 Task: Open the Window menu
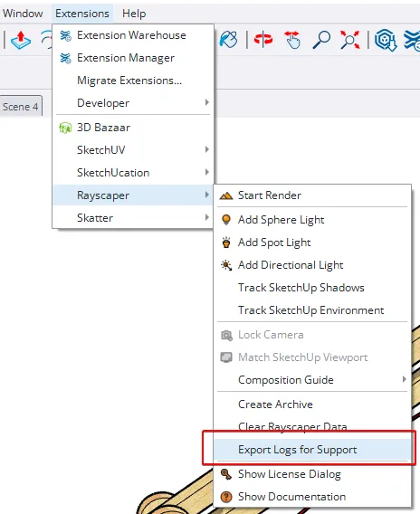[23, 14]
